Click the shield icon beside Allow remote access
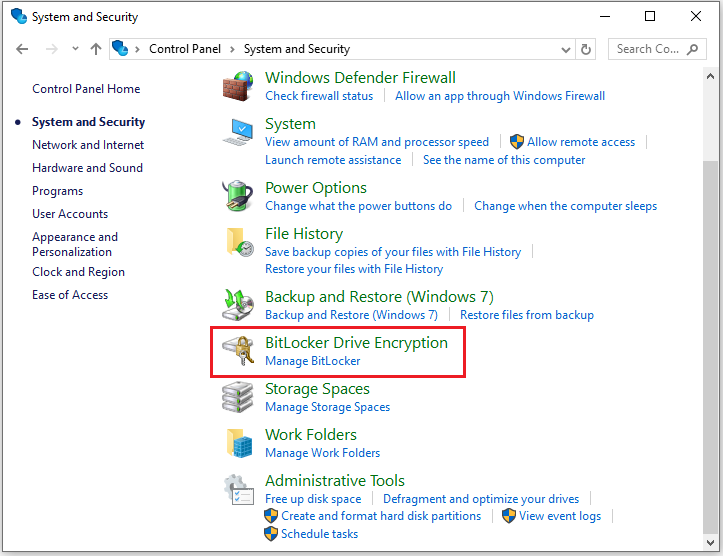723x556 pixels. [517, 142]
